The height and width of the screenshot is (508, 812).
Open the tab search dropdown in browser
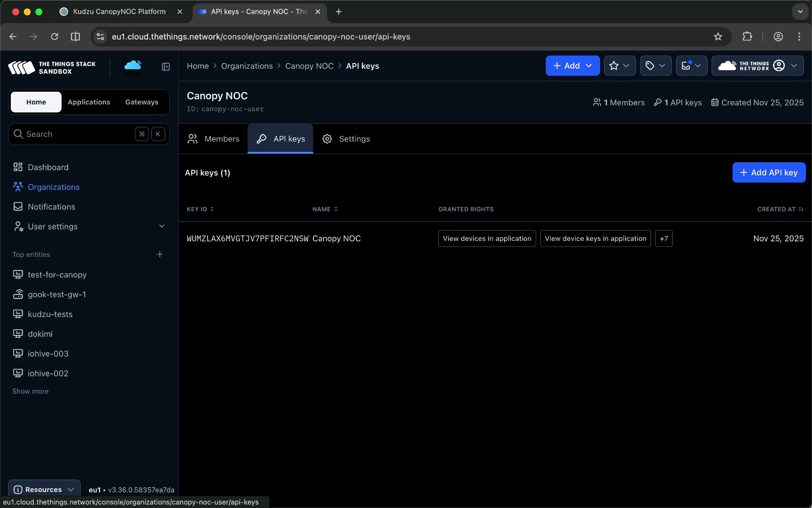[800, 12]
